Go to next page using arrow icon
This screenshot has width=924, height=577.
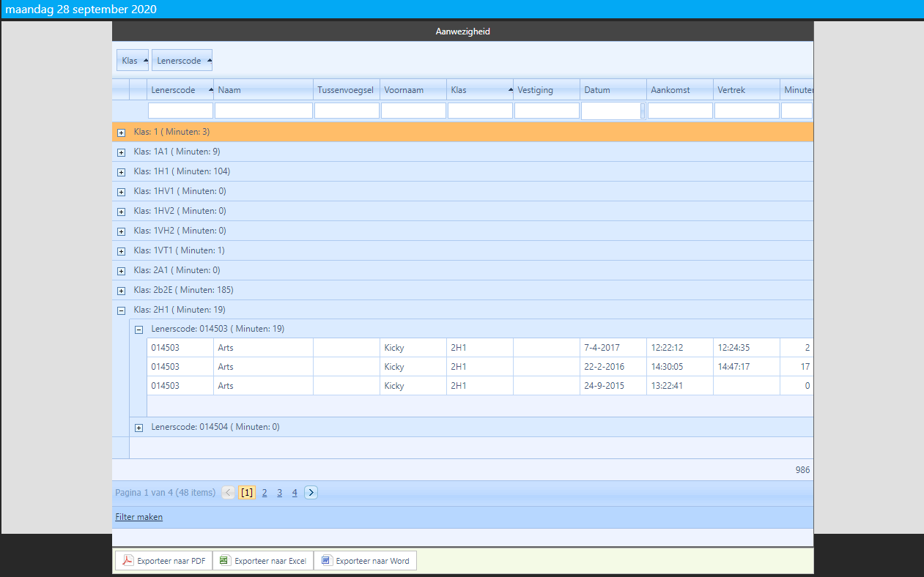pyautogui.click(x=311, y=493)
